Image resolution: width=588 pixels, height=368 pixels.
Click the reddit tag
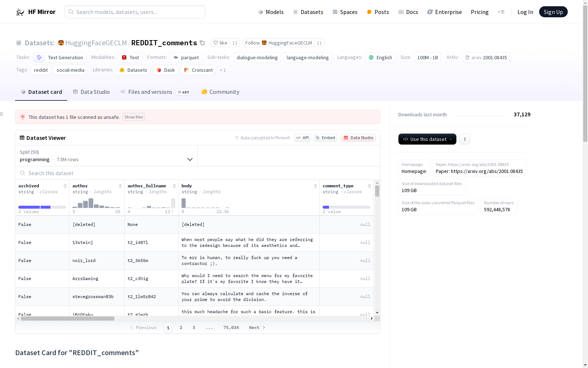(41, 70)
